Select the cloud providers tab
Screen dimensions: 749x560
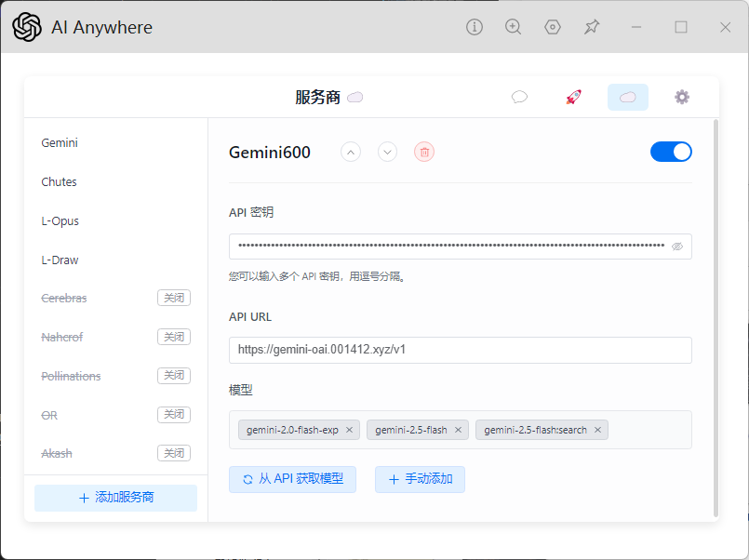628,97
